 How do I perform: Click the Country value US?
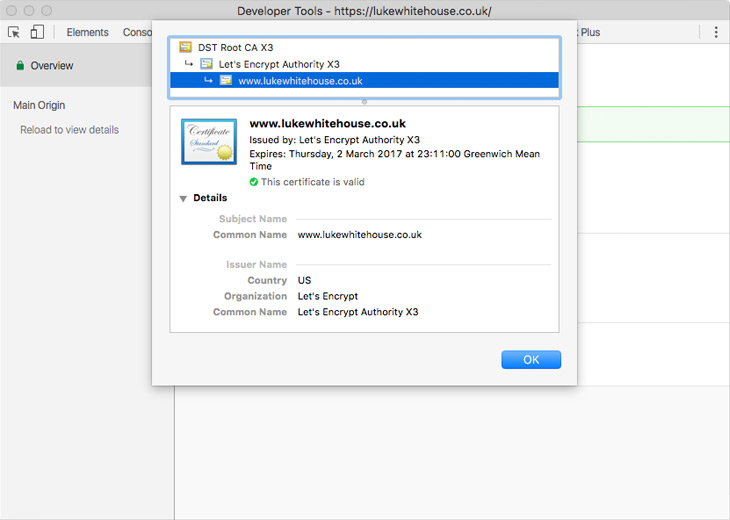point(304,280)
